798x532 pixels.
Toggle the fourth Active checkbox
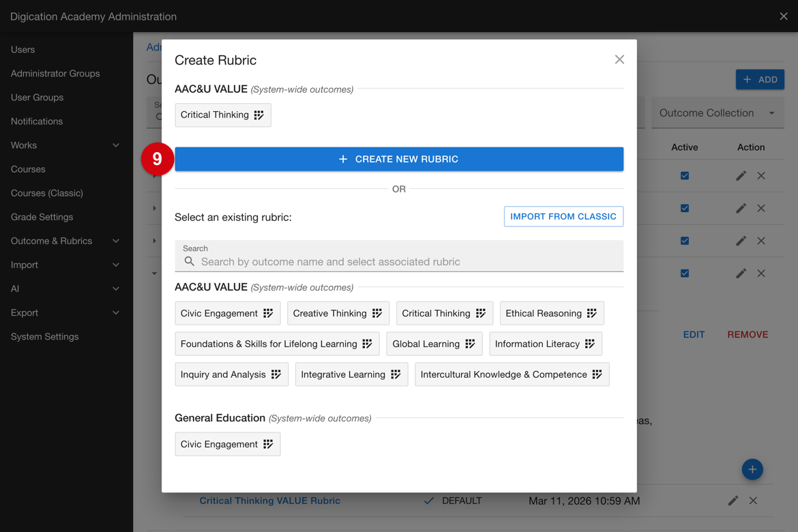(685, 274)
